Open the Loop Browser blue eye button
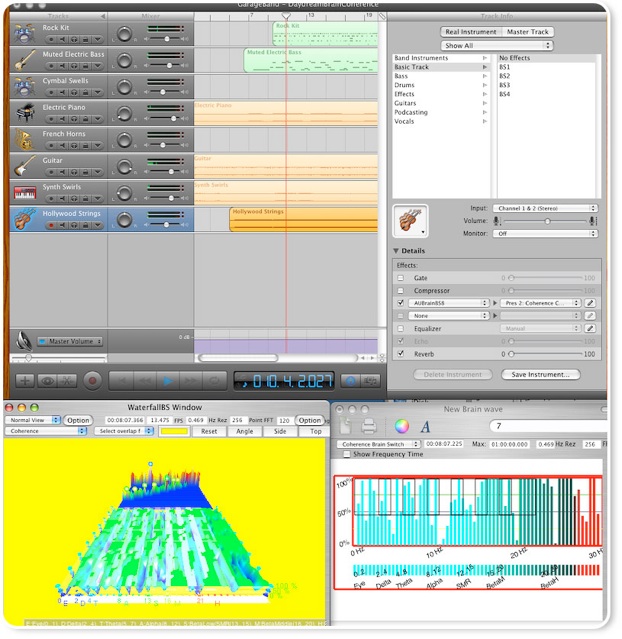This screenshot has height=639, width=622. pos(350,381)
